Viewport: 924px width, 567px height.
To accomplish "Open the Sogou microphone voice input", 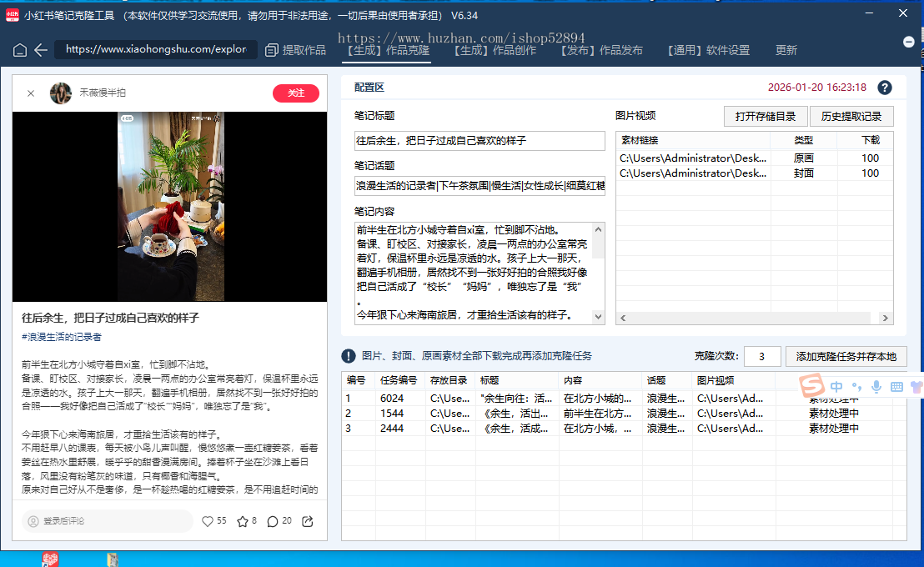I will [x=876, y=387].
